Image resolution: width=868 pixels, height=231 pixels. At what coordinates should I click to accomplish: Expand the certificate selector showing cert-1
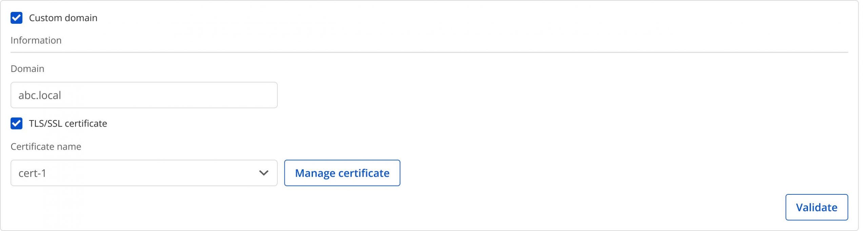tap(144, 173)
